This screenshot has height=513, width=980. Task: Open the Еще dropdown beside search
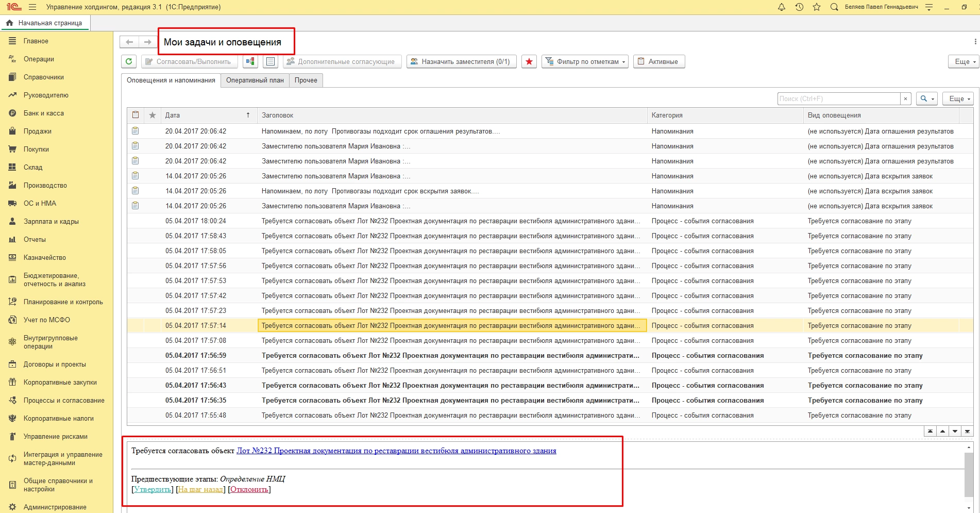(x=958, y=98)
